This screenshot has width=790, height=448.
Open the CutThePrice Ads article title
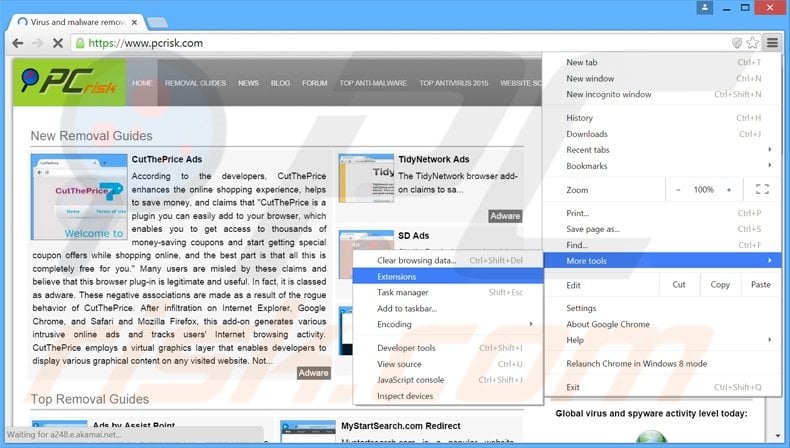[167, 159]
